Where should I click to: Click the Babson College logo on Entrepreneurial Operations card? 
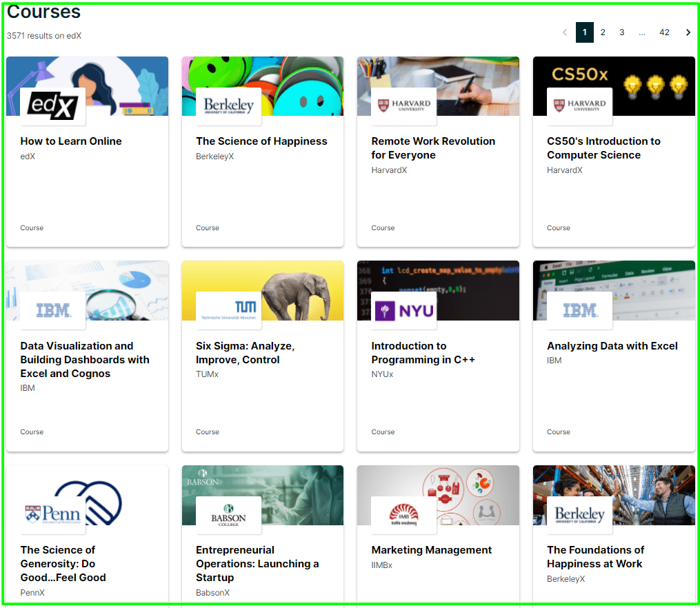pos(228,515)
